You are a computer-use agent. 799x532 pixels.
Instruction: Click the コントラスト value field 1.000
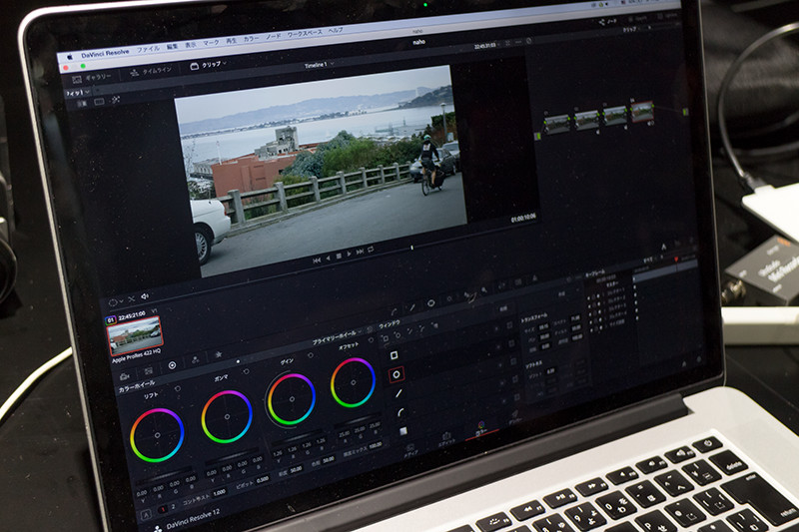219,492
